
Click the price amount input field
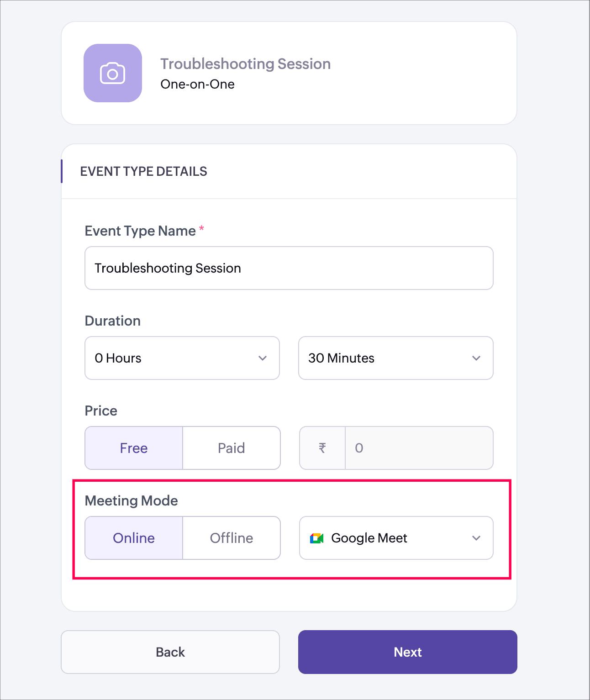(x=419, y=448)
